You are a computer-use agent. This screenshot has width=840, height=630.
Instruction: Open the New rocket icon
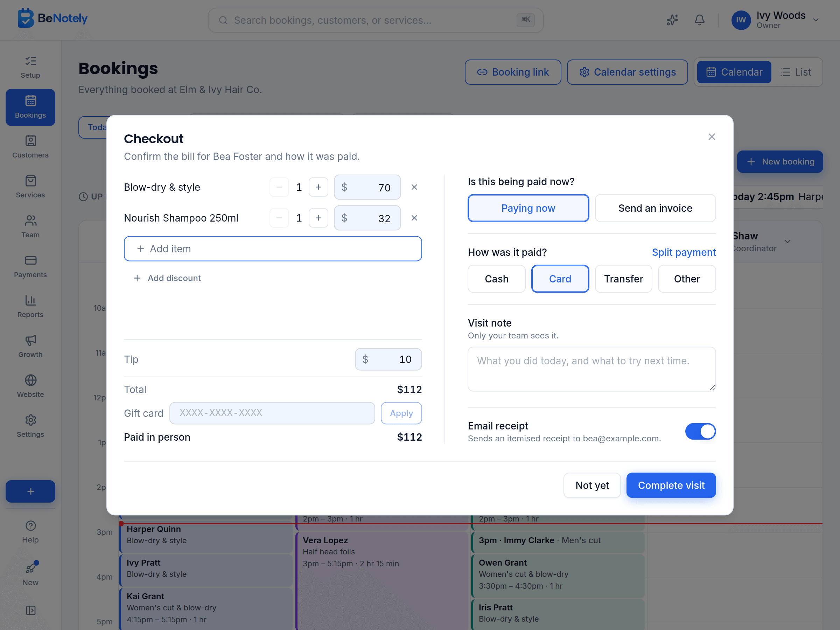tap(30, 574)
